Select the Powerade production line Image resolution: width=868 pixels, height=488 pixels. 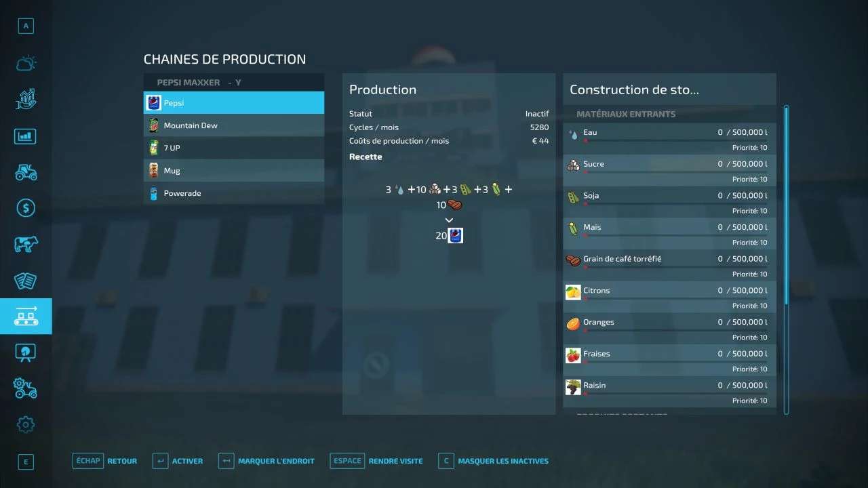coord(233,193)
